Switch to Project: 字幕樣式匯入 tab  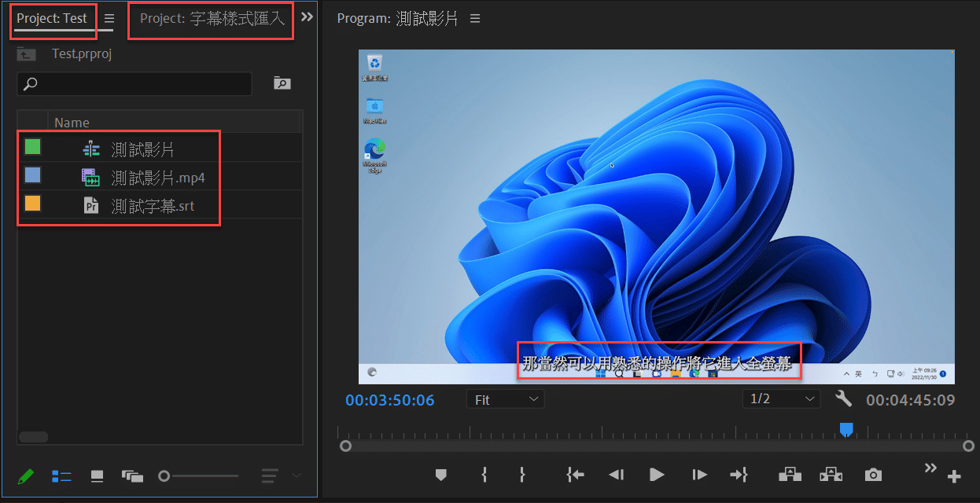pos(212,18)
